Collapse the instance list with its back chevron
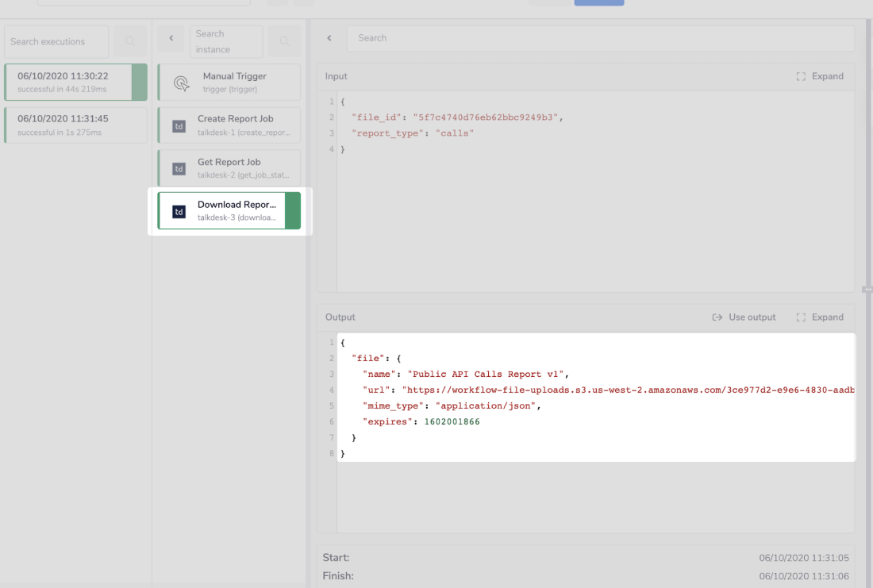 pyautogui.click(x=170, y=38)
